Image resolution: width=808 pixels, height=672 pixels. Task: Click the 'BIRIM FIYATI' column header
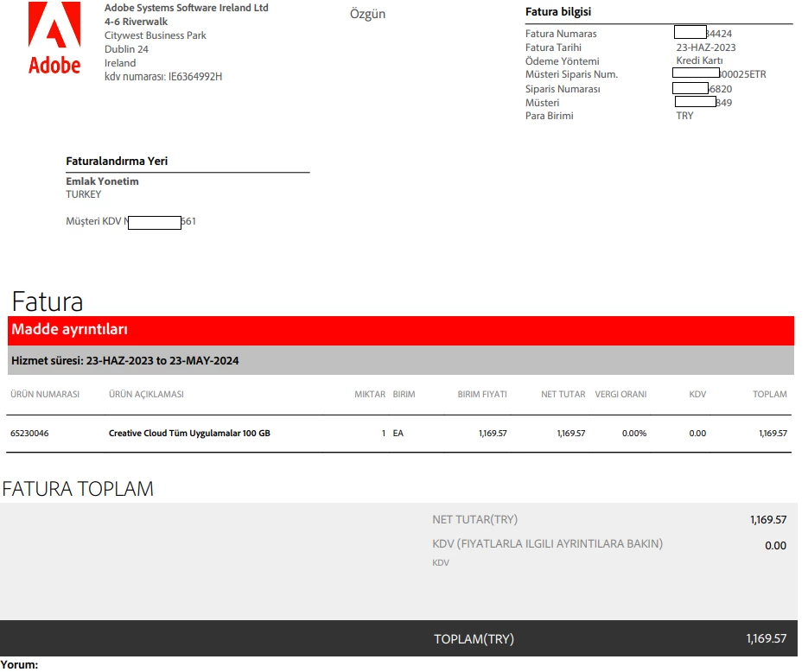(482, 395)
